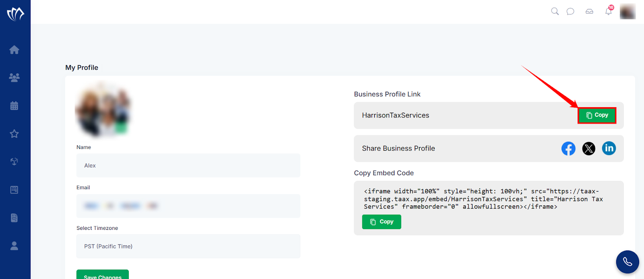Open the star reviews icon in sidebar
644x279 pixels.
[14, 134]
